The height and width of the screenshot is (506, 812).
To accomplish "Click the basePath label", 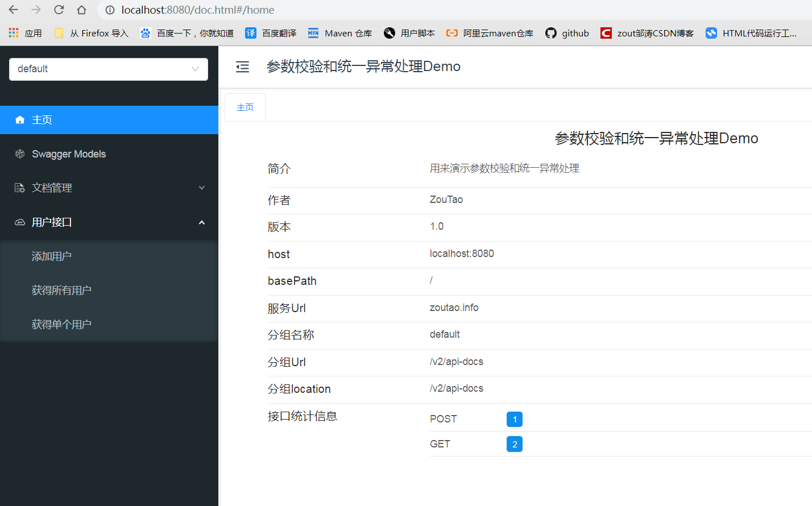I will 292,281.
